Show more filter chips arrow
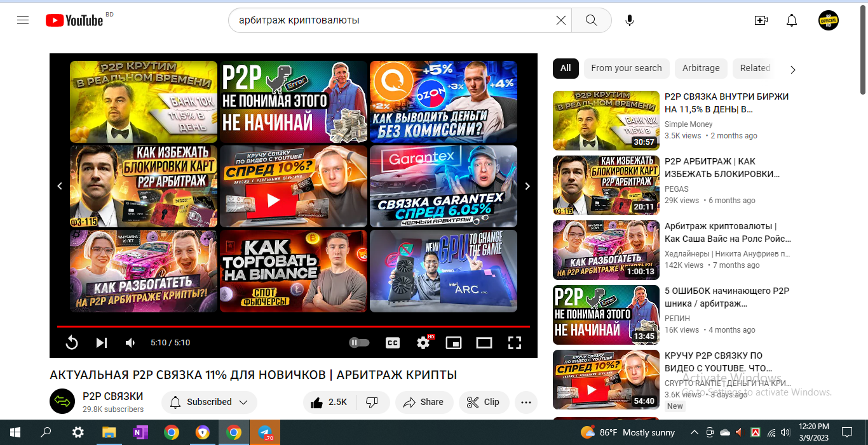The height and width of the screenshot is (445, 868). 792,69
